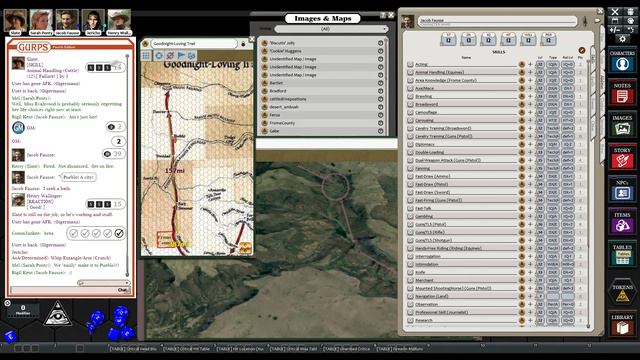Click the chat window scrollbar

coord(127,165)
